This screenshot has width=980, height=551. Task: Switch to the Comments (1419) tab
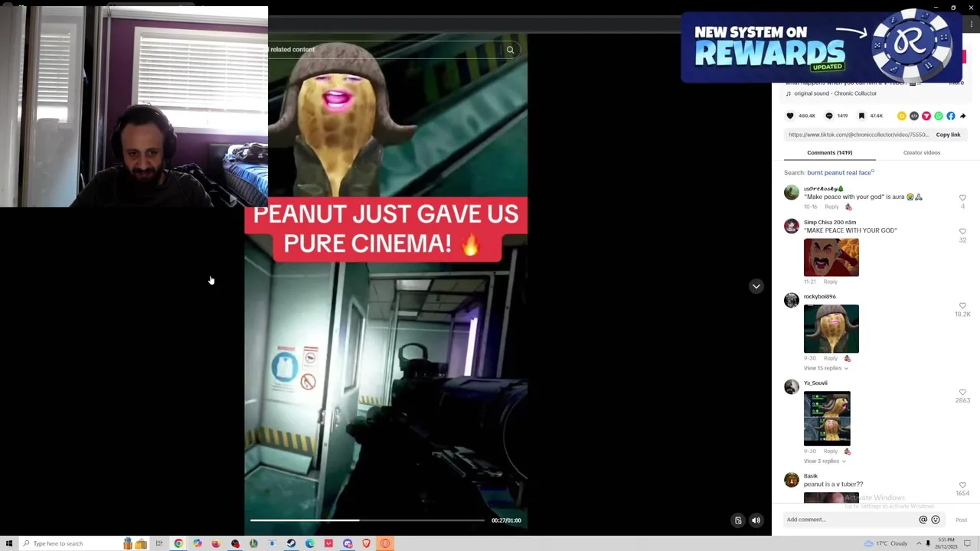[x=829, y=152]
